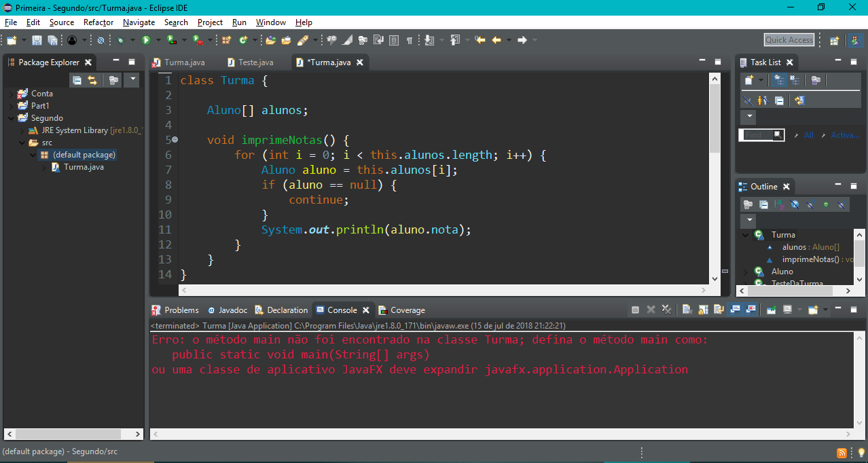Click Collapse All in Package Explorer
The image size is (868, 463).
pos(77,80)
